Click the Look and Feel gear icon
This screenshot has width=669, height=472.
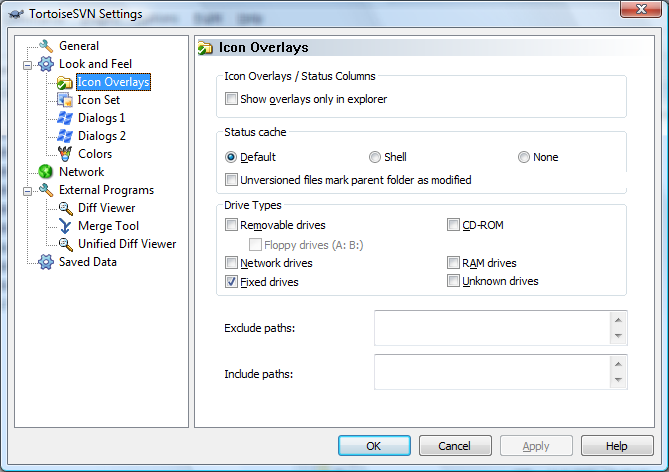[46, 64]
